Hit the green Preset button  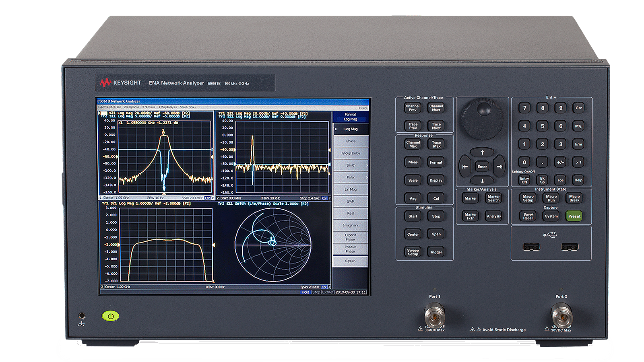574,216
